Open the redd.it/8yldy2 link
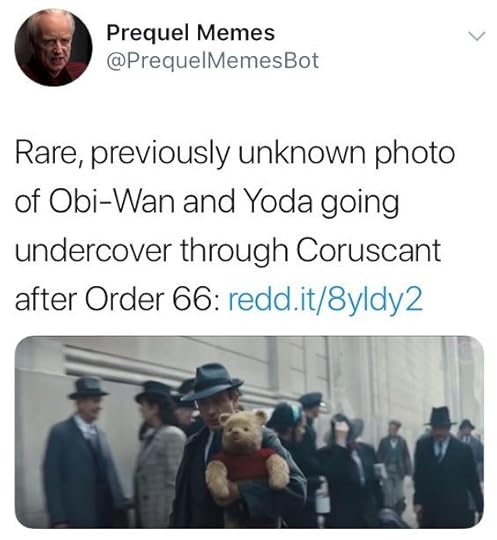 325,298
